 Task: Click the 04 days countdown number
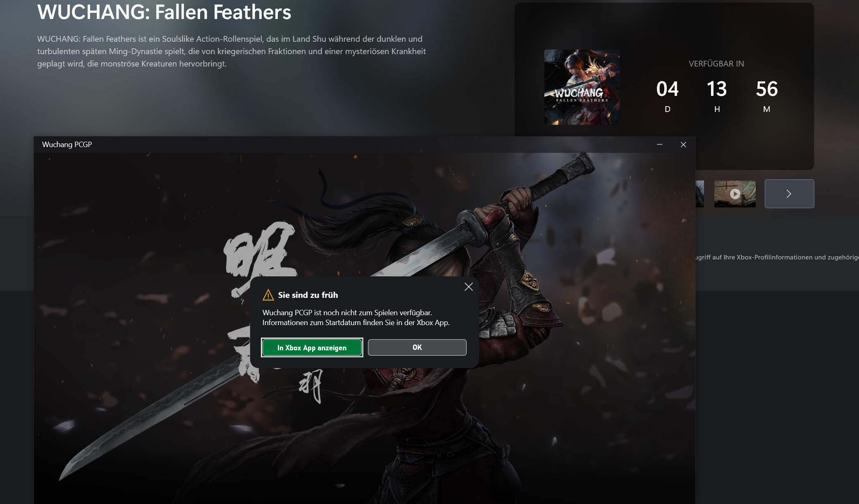click(667, 89)
